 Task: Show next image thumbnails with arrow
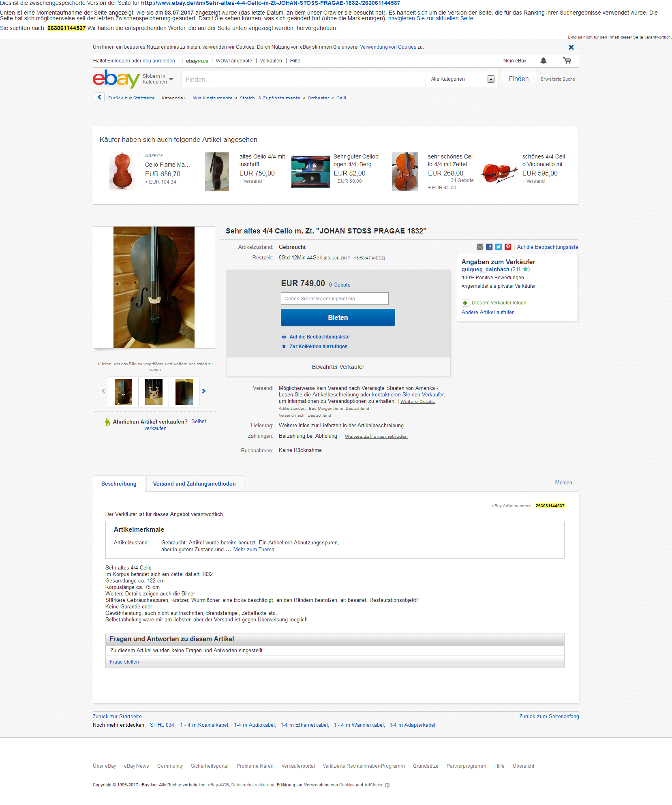pos(204,391)
